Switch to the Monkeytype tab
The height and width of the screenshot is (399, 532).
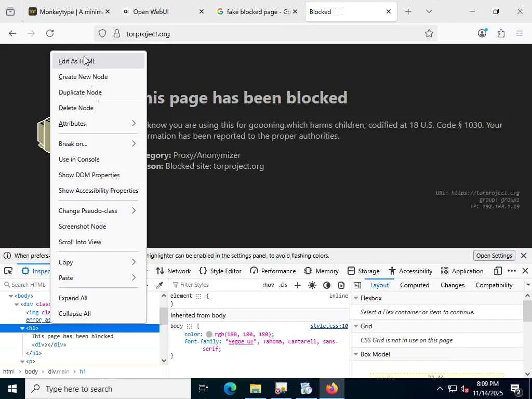69,12
